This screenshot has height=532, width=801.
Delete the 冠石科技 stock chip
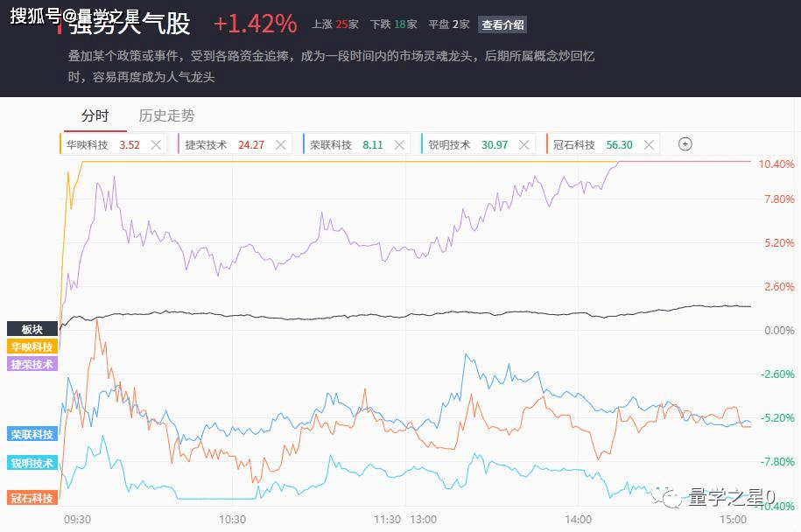point(648,144)
